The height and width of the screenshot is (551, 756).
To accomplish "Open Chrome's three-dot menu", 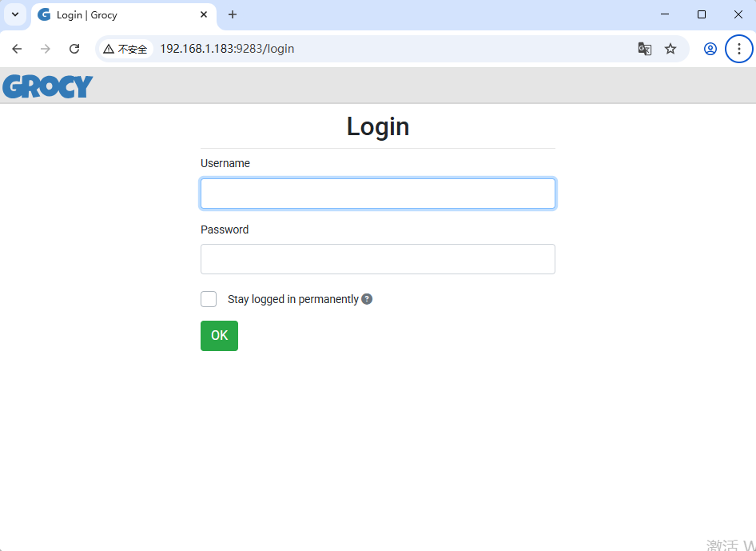I will point(739,49).
